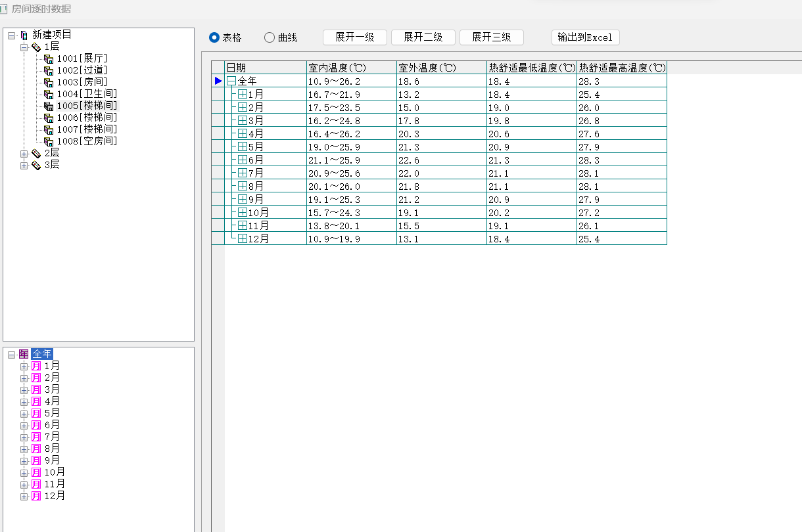
Task: Click the floor icon next to 1层
Action: (x=36, y=47)
